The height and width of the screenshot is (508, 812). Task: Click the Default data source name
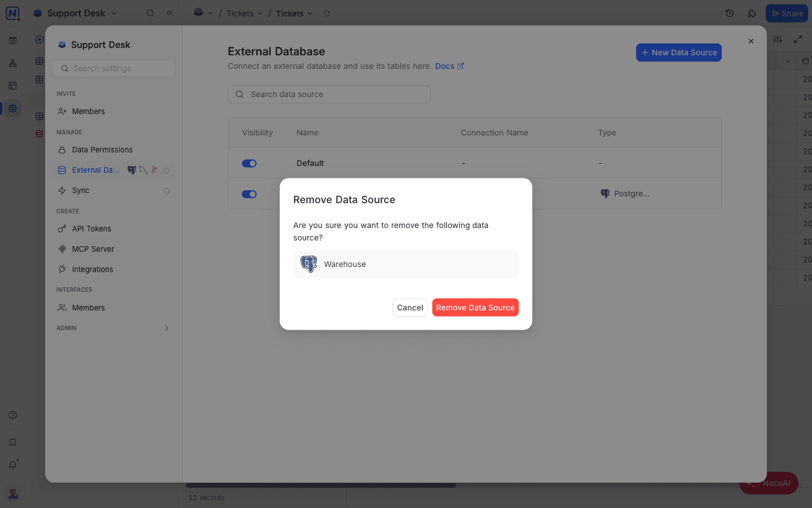[310, 163]
